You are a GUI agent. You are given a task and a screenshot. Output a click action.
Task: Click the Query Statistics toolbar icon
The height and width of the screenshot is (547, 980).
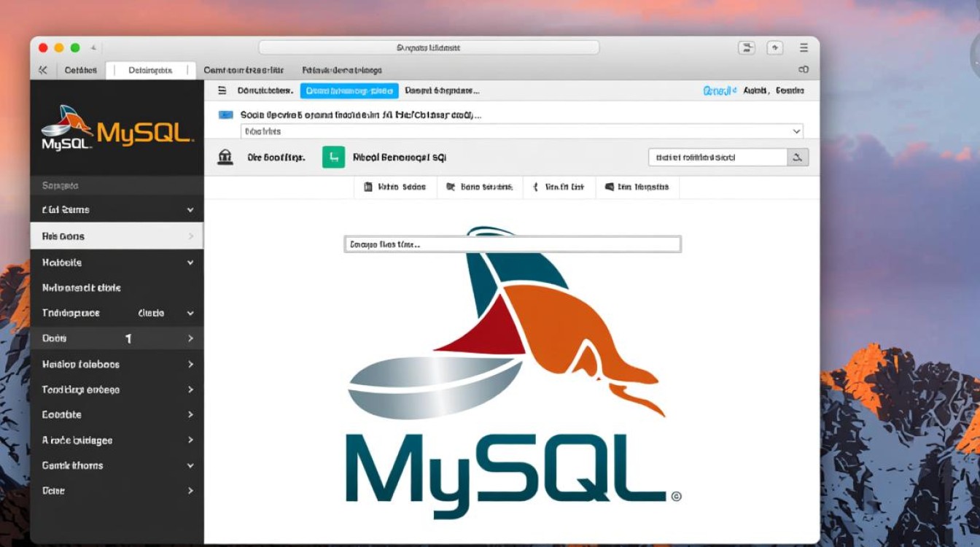coord(478,187)
